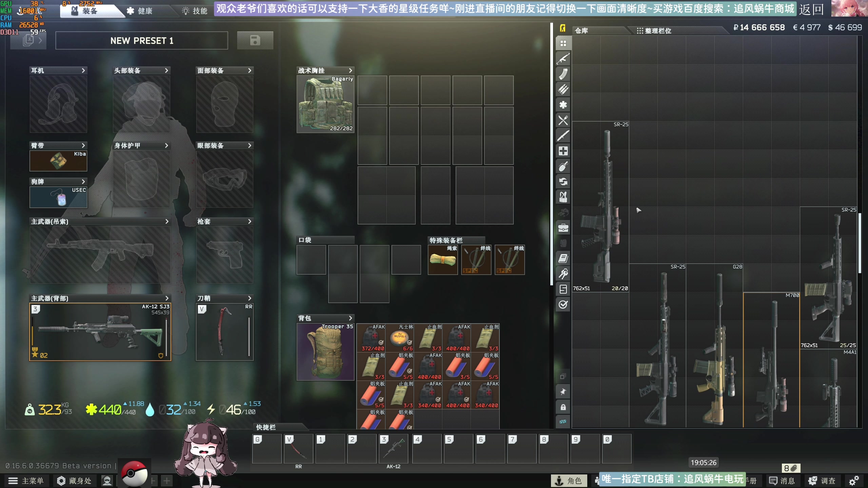Filter stash by melee knife icon

[x=563, y=136]
